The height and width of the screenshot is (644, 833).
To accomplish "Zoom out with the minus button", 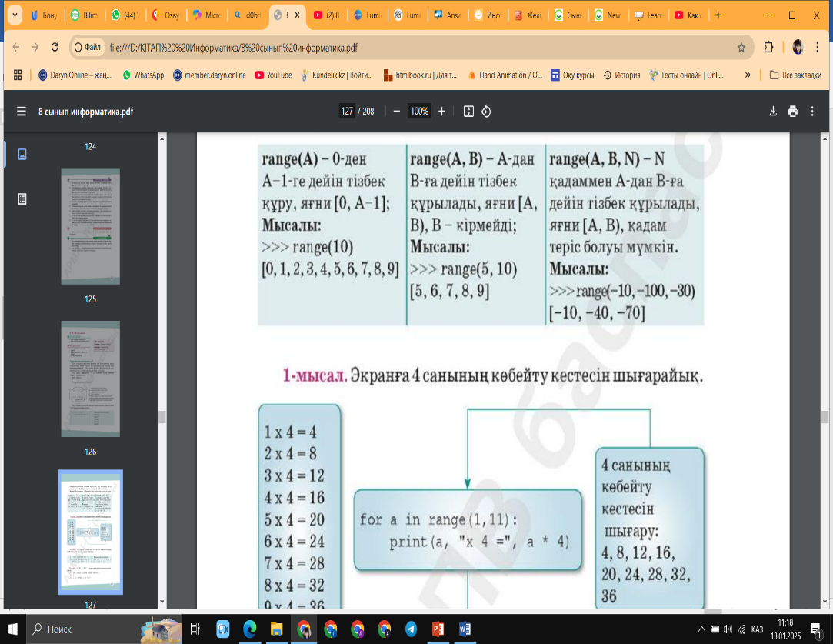I will click(x=396, y=112).
